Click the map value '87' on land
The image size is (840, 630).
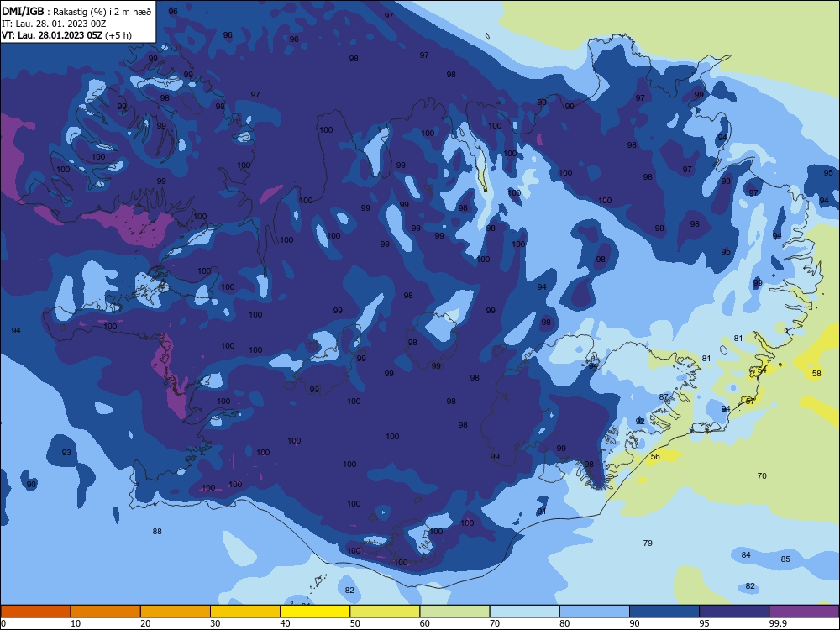(664, 397)
